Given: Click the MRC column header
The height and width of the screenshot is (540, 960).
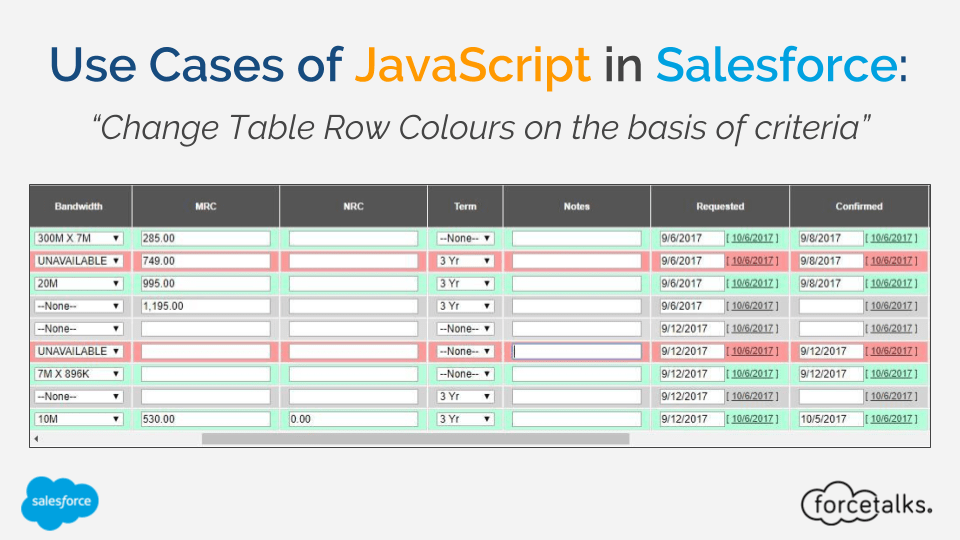Looking at the screenshot, I should 206,206.
